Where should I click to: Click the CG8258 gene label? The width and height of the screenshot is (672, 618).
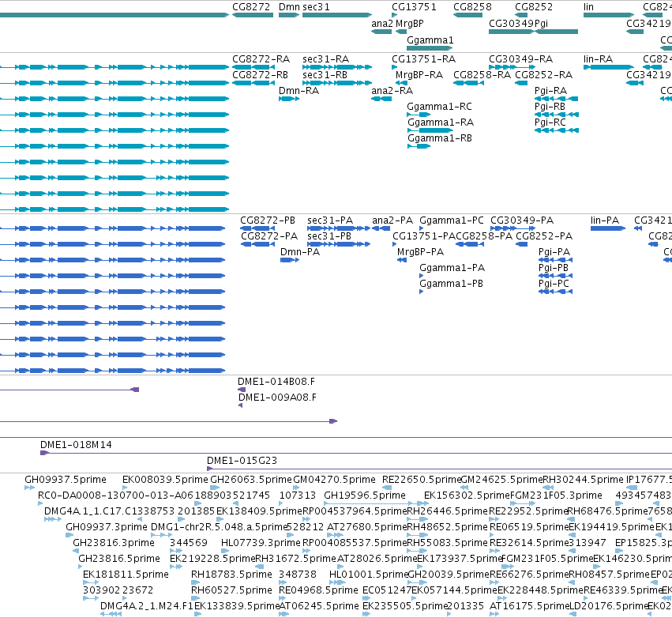point(472,7)
